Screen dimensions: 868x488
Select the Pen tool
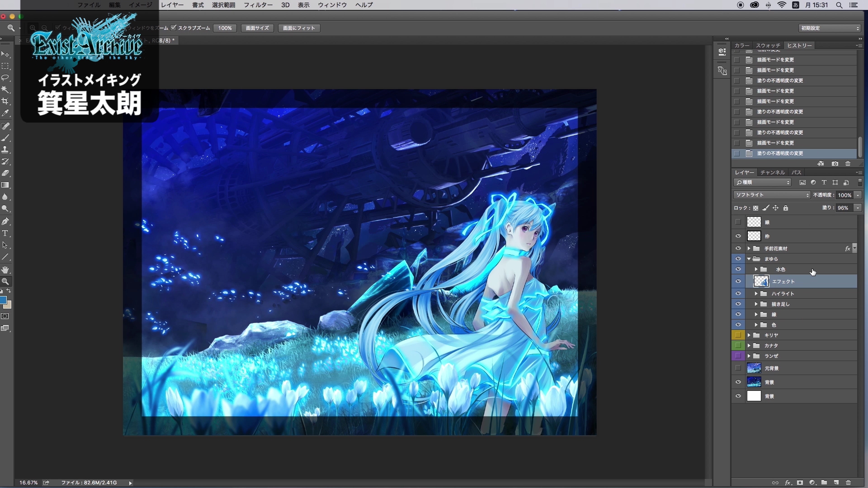(x=5, y=221)
